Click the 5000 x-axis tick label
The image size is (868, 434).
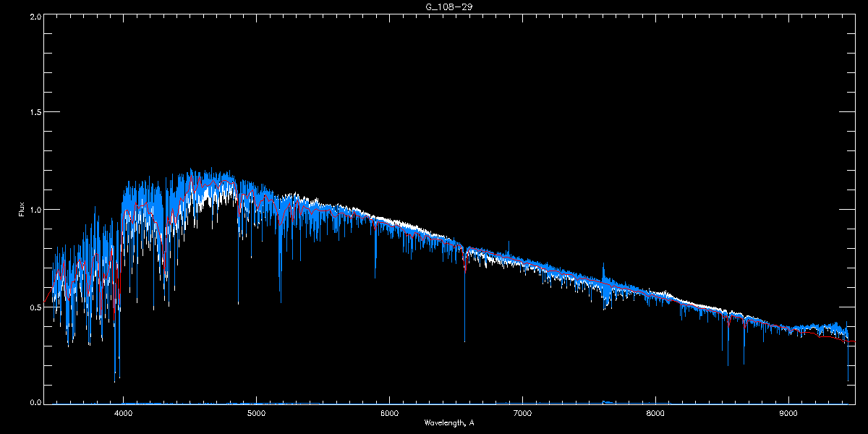pyautogui.click(x=256, y=414)
